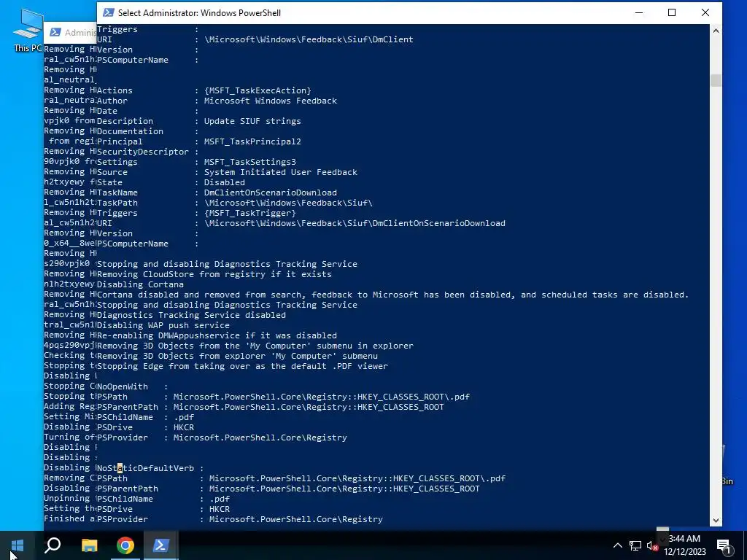
Task: Show hidden system tray icons
Action: (x=617, y=545)
